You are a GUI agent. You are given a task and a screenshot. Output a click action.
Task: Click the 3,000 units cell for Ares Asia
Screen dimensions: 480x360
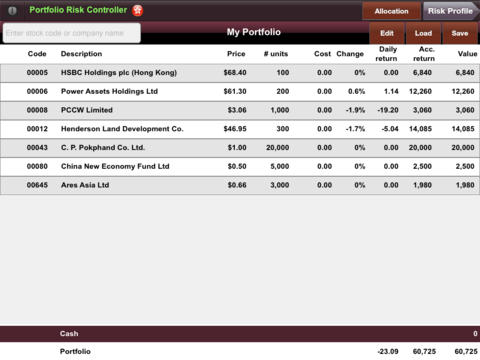(x=280, y=185)
